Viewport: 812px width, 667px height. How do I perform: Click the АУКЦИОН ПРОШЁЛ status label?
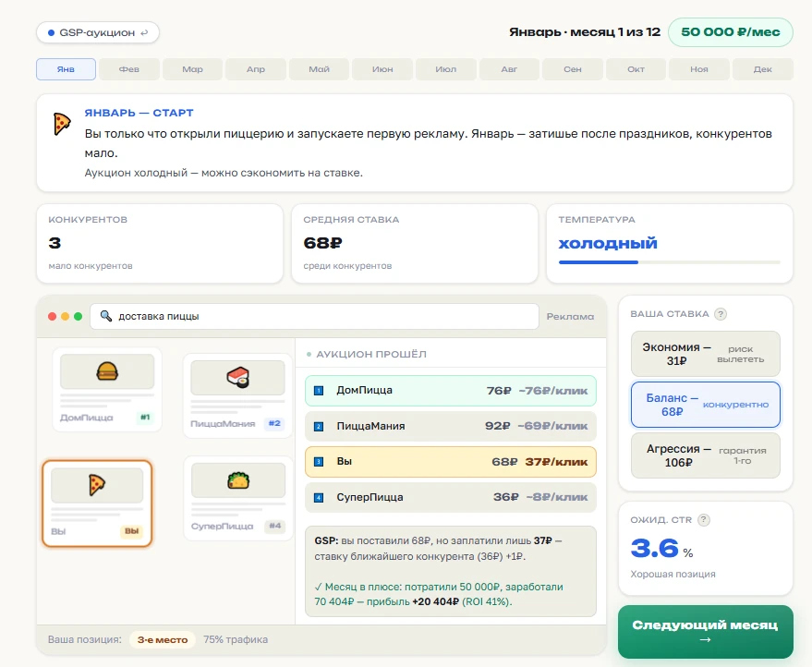(371, 354)
